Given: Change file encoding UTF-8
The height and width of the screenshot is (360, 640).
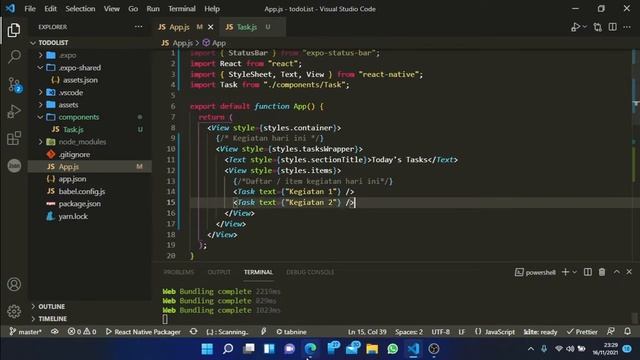Looking at the screenshot, I should point(440,332).
